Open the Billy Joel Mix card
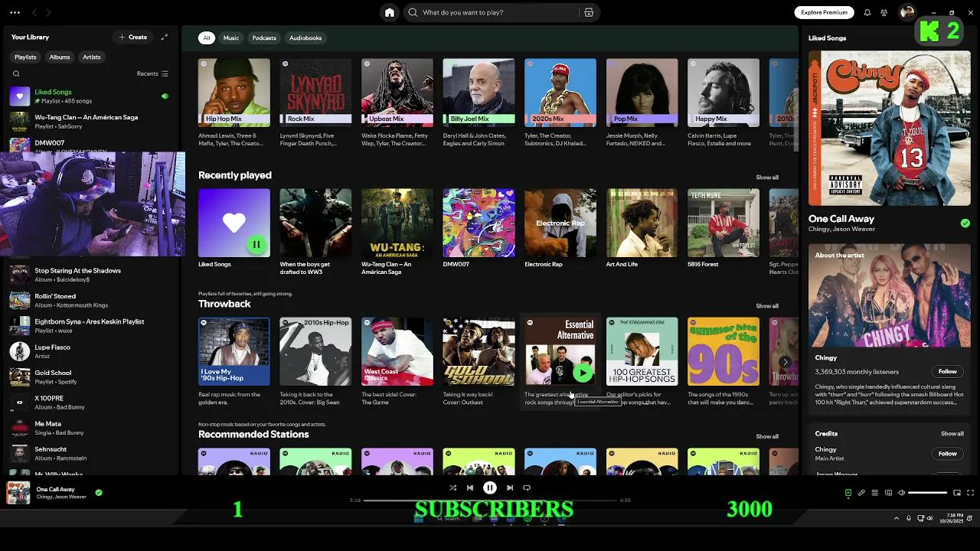Screen dimensions: 980x551 point(479,103)
